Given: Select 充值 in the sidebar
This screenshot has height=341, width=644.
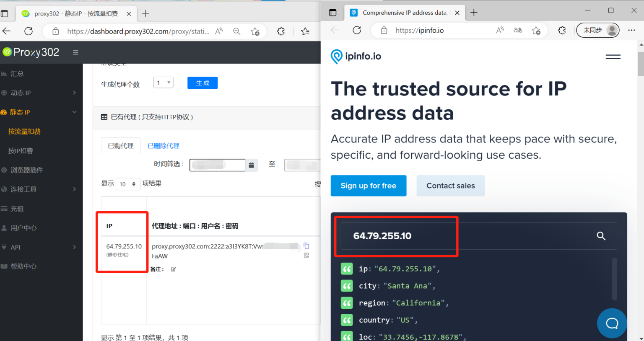Looking at the screenshot, I should (x=21, y=208).
